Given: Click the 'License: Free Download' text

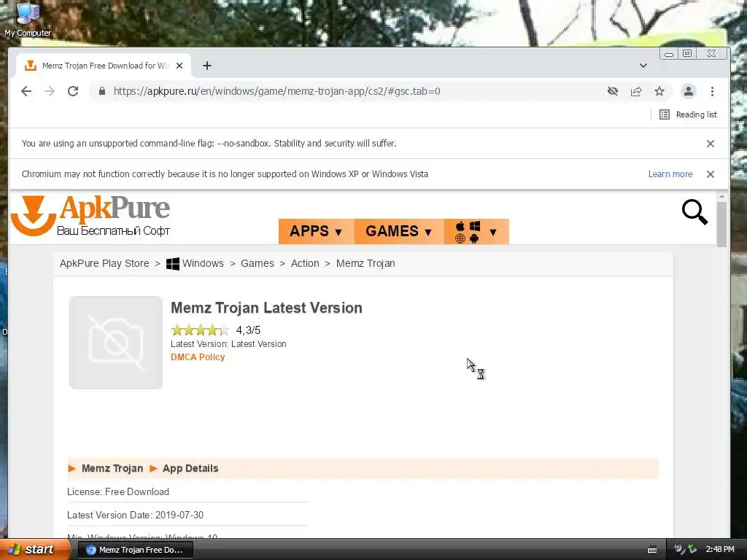Looking at the screenshot, I should pyautogui.click(x=118, y=492).
